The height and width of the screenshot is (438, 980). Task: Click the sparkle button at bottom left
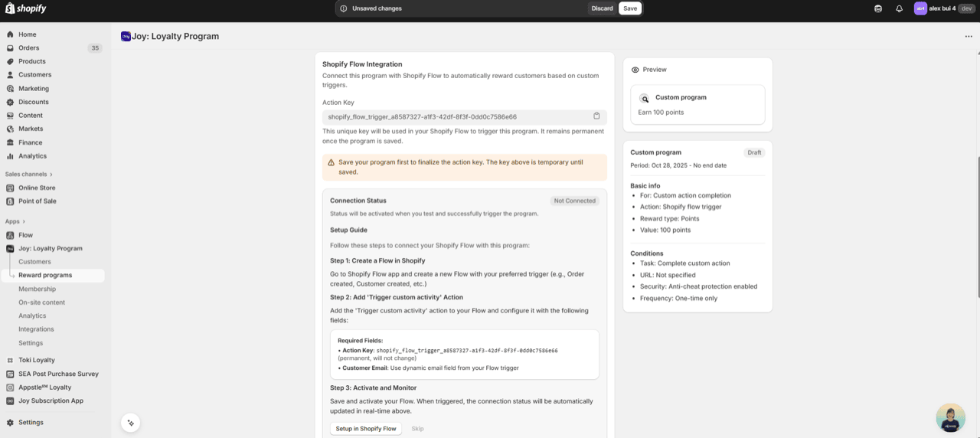pyautogui.click(x=131, y=423)
